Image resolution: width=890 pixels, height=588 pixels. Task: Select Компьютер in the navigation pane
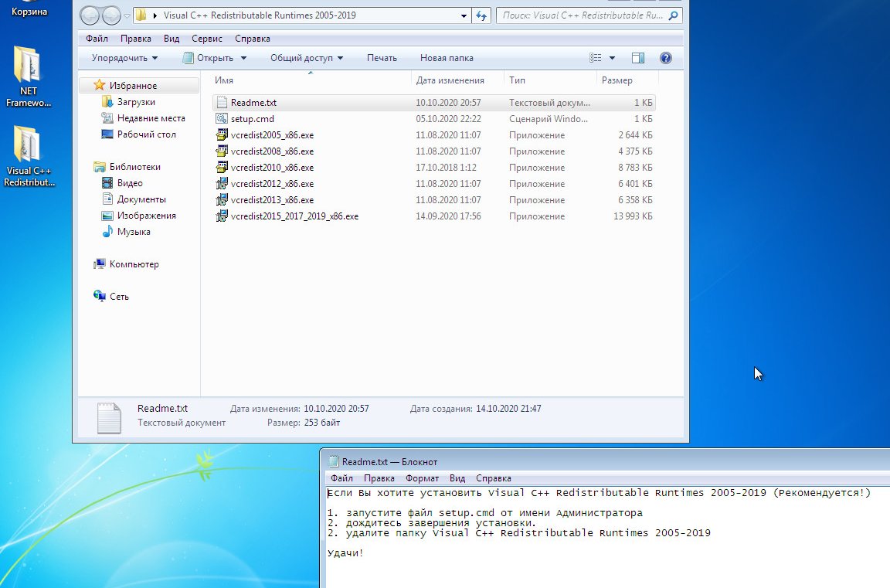(134, 264)
